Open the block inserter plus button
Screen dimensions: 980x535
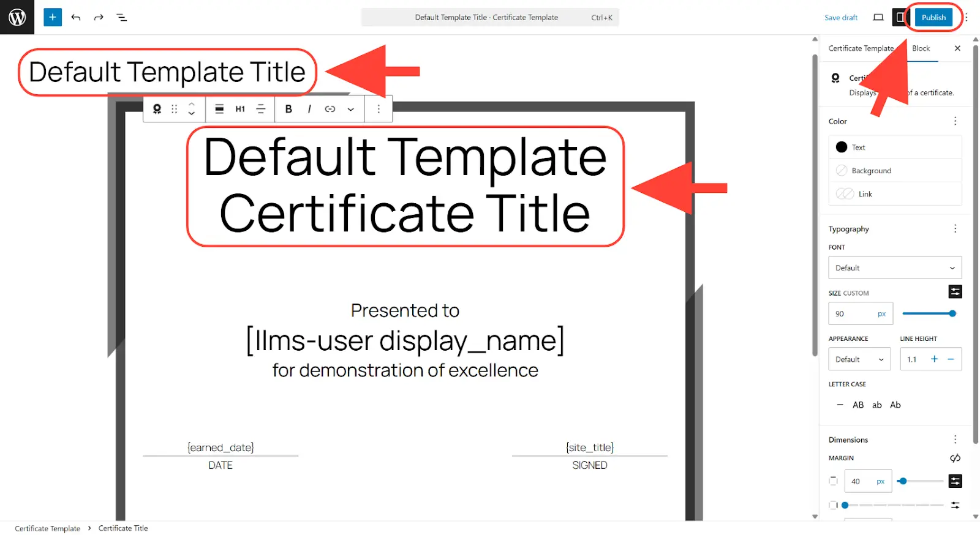53,17
